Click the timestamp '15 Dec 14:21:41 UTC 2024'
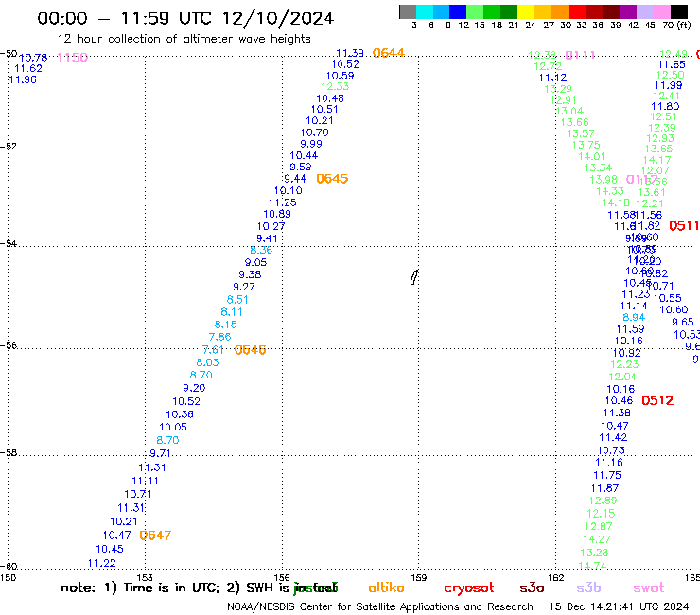This screenshot has width=700, height=615. coord(619,606)
